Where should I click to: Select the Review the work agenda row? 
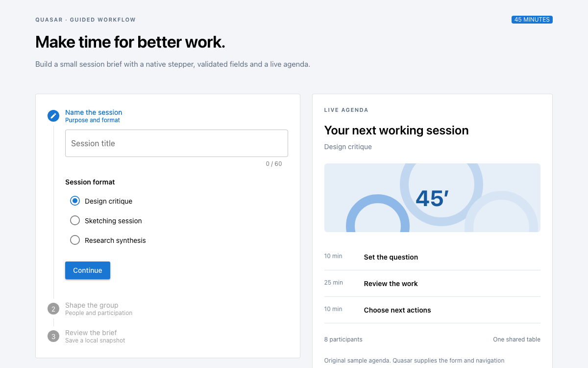432,284
